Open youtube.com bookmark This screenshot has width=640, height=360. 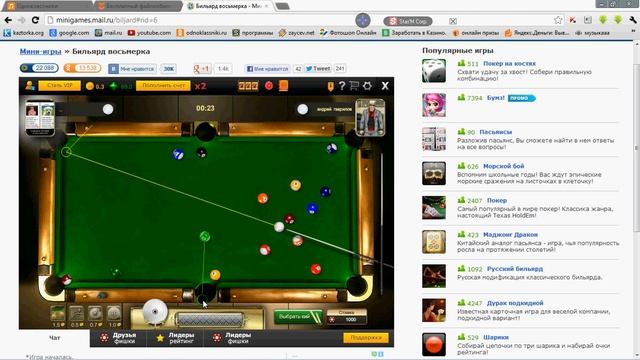[x=149, y=33]
